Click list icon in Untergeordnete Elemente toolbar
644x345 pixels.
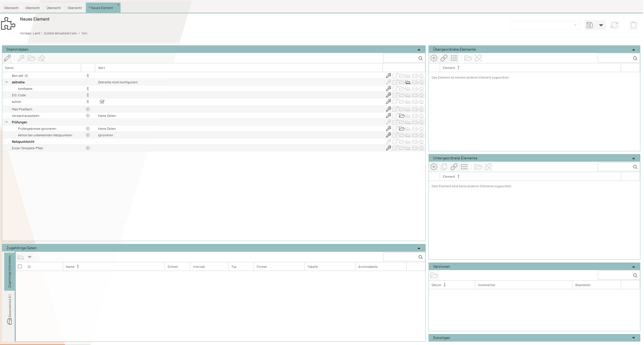pos(464,167)
